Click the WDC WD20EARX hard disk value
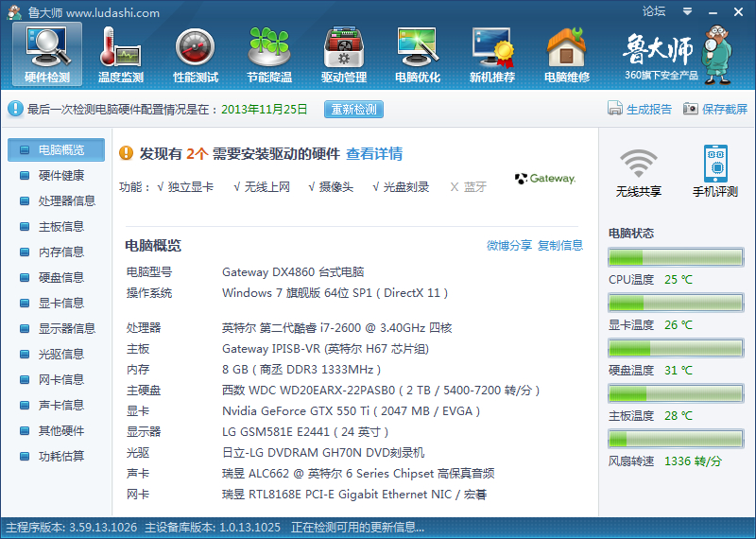Image resolution: width=756 pixels, height=539 pixels. click(x=381, y=391)
